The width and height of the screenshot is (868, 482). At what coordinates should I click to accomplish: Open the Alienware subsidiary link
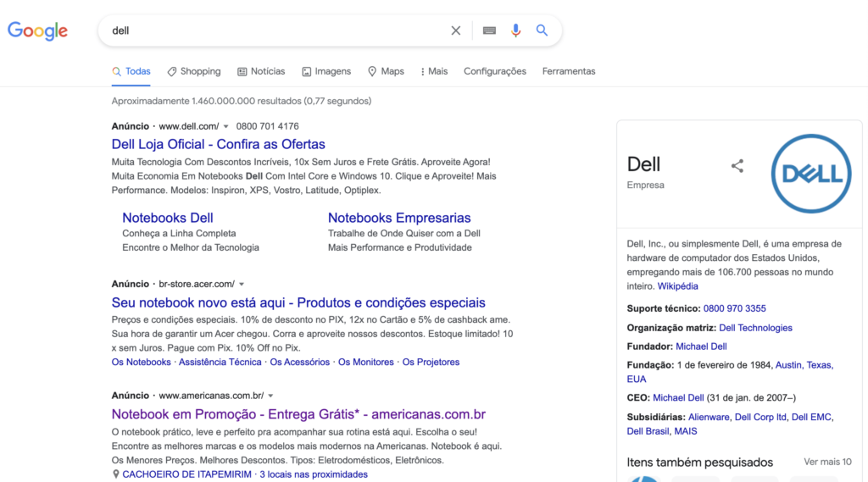tap(709, 418)
